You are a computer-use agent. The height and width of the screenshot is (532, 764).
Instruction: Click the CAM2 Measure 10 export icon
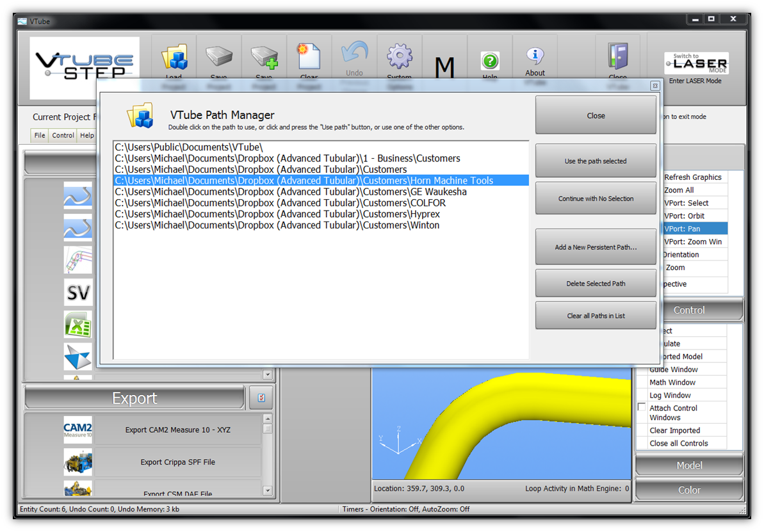tap(78, 430)
